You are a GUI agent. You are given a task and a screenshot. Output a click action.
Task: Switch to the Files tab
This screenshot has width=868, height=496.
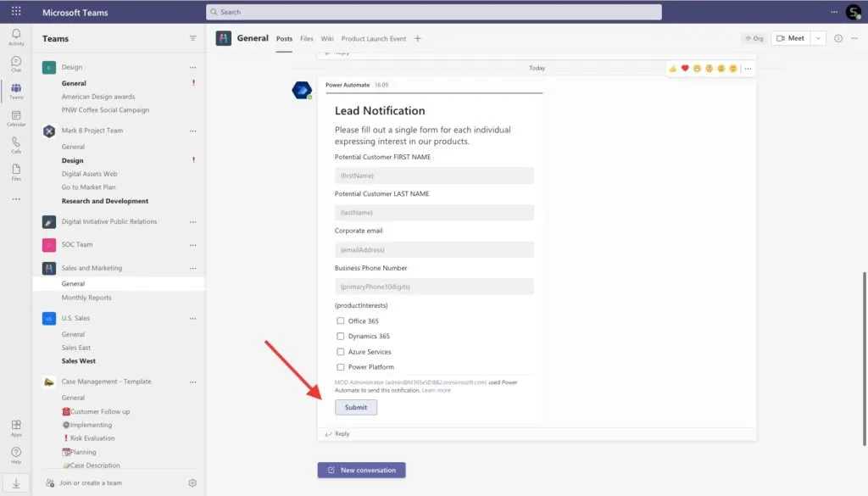(x=307, y=39)
